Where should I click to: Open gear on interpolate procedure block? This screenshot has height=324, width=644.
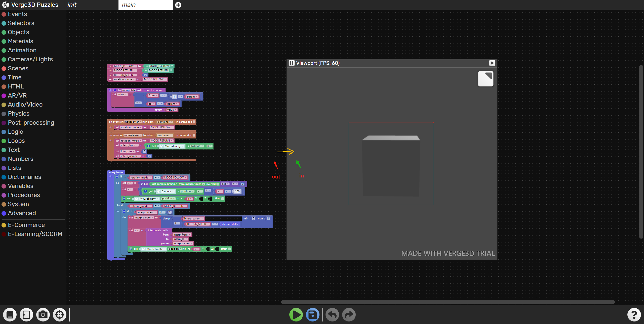(x=110, y=90)
